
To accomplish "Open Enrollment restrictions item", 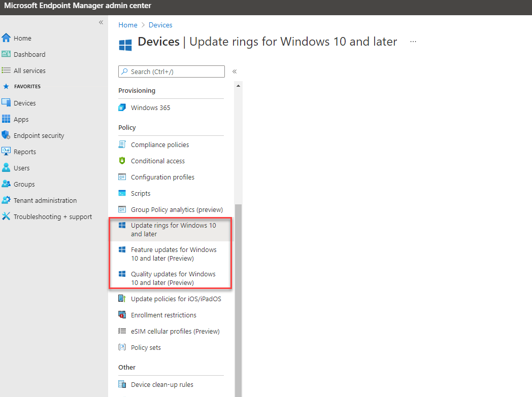I will tap(163, 315).
